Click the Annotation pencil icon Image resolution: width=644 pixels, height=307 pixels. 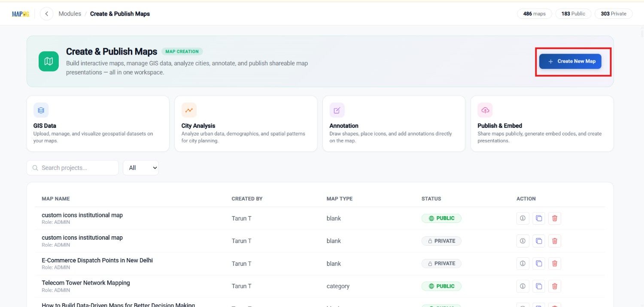point(337,110)
